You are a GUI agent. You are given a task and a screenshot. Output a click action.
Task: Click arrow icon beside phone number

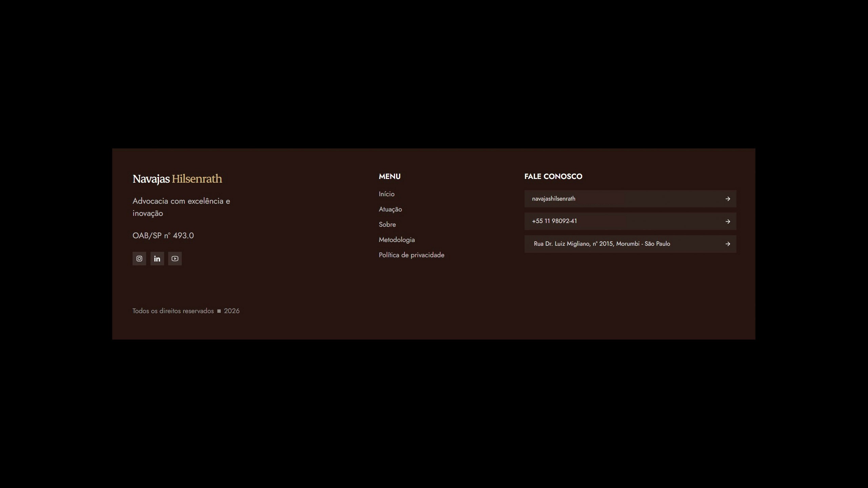(728, 221)
